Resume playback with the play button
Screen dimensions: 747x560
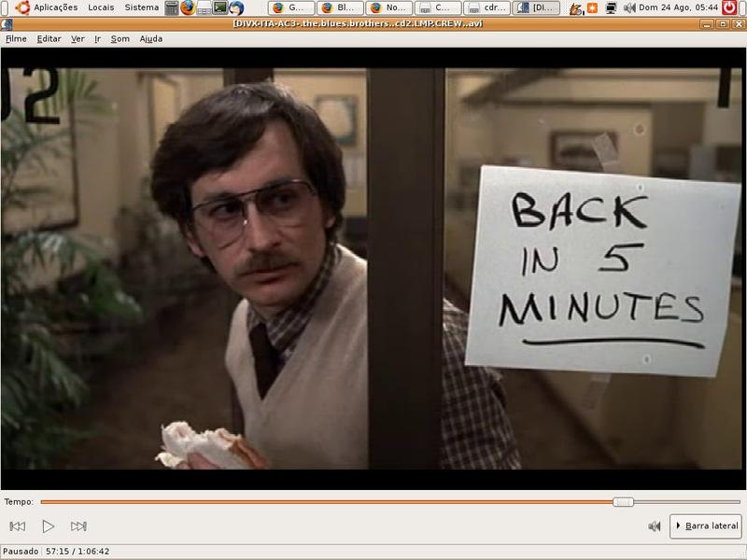[x=49, y=526]
